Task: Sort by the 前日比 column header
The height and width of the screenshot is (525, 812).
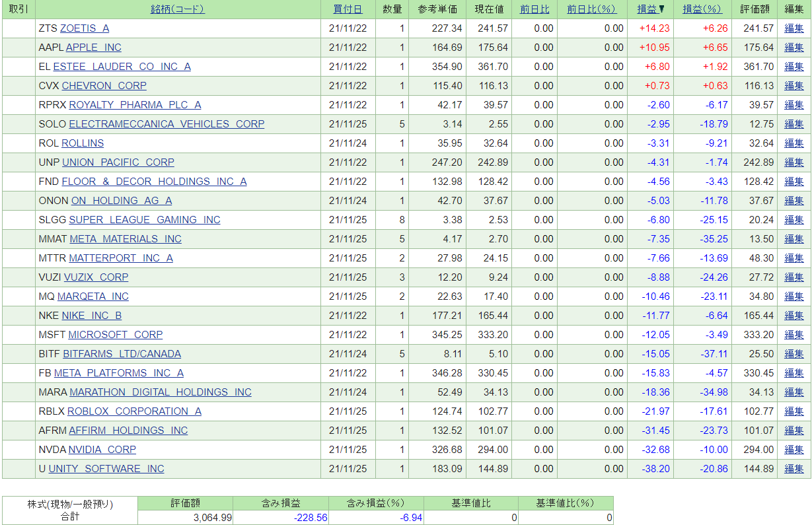Action: (x=535, y=9)
